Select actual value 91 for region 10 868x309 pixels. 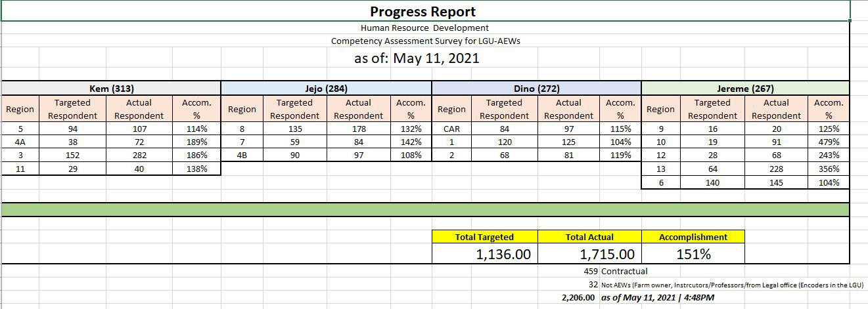tap(776, 142)
